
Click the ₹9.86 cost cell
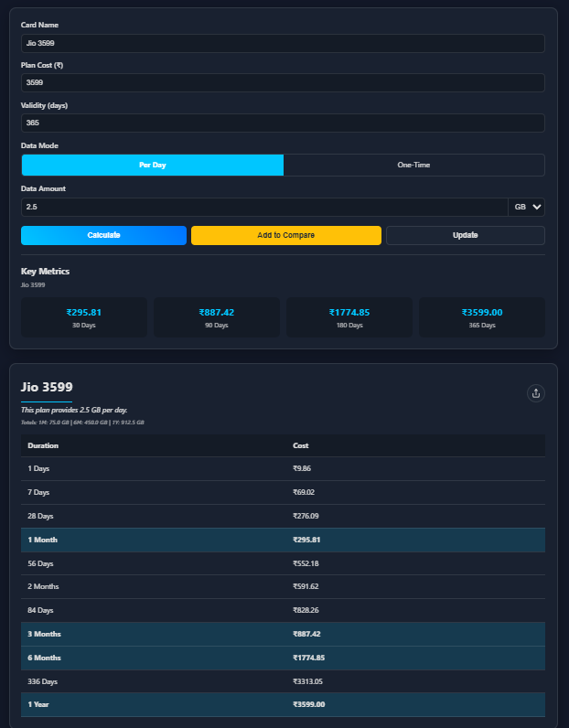302,468
